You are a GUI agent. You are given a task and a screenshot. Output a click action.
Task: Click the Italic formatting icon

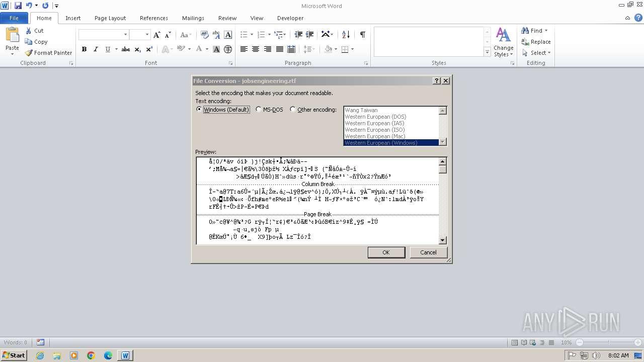pyautogui.click(x=96, y=49)
